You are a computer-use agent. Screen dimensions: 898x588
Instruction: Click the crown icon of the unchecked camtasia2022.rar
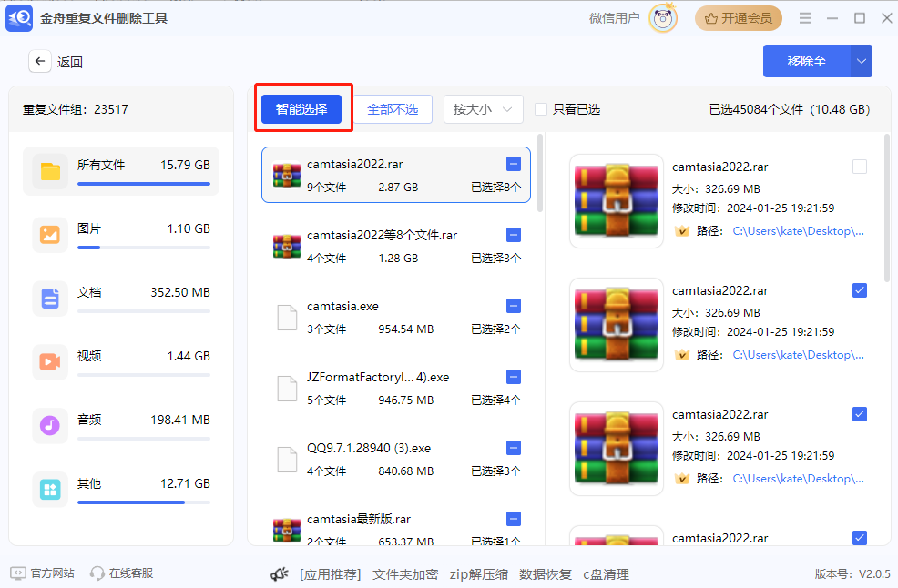tap(681, 231)
